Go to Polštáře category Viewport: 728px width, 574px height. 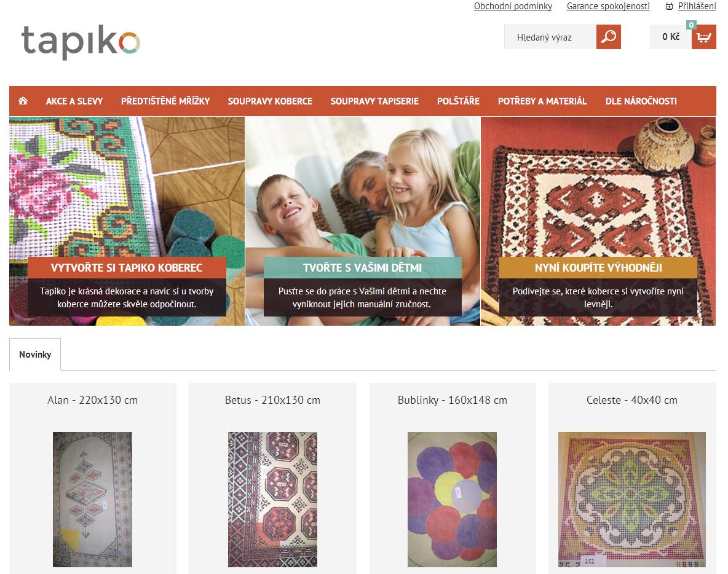pos(458,101)
